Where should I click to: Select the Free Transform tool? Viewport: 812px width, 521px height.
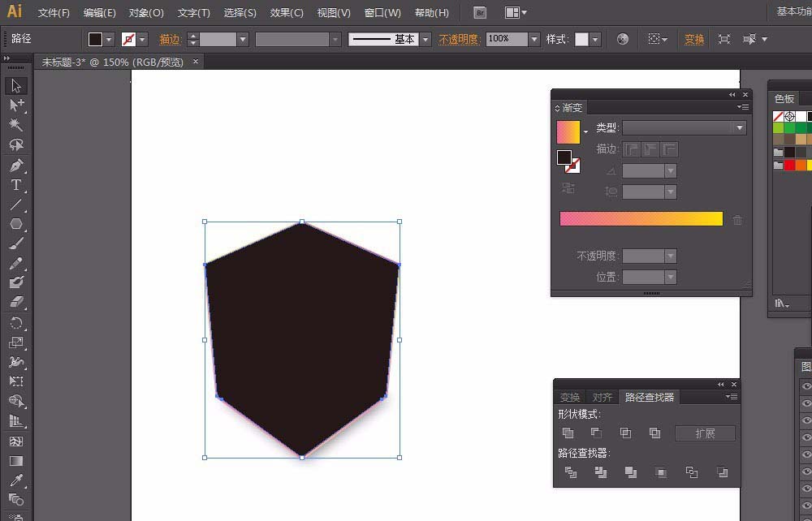click(16, 381)
